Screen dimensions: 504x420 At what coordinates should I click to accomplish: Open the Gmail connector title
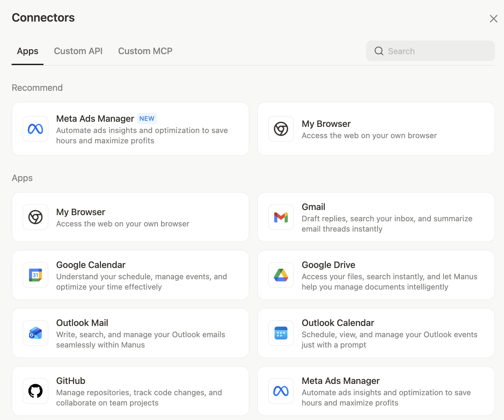pos(313,207)
